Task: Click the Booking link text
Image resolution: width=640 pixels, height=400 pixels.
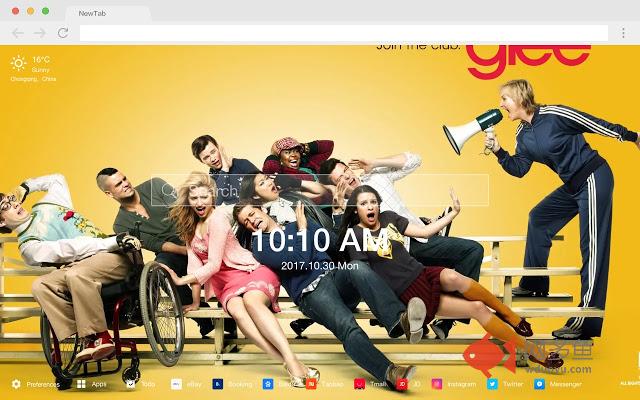Action: pos(240,384)
